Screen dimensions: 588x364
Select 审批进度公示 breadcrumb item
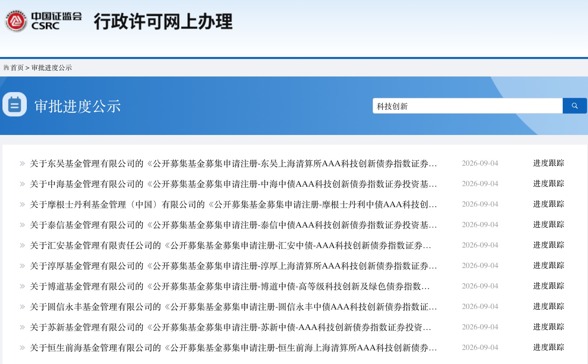[x=52, y=68]
